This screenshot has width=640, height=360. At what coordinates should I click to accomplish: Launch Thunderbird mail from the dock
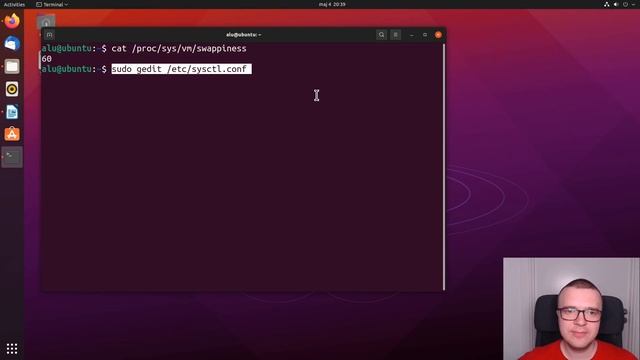point(12,43)
